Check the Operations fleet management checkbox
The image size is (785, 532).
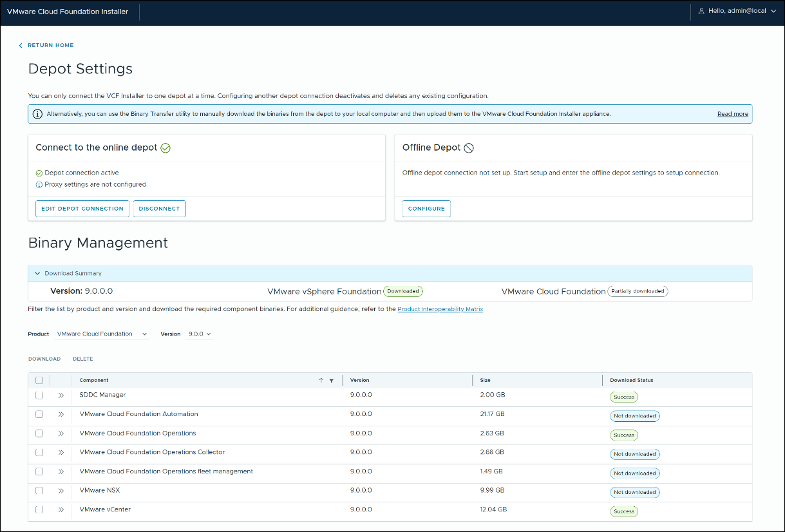tap(39, 471)
